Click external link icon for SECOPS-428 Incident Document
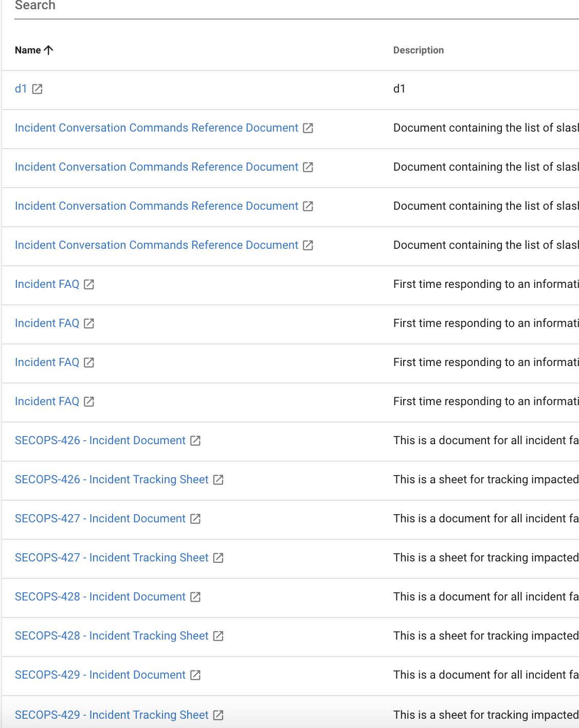The width and height of the screenshot is (579, 728). 195,597
